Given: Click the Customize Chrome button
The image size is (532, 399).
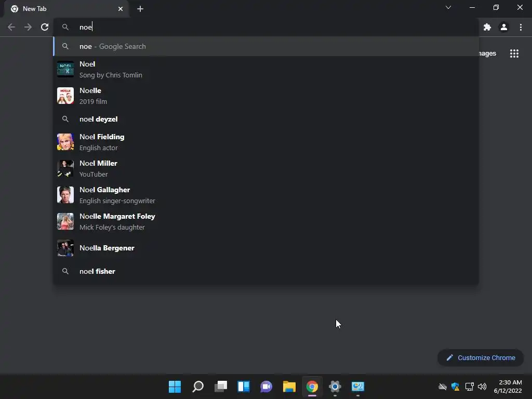Looking at the screenshot, I should (481, 357).
